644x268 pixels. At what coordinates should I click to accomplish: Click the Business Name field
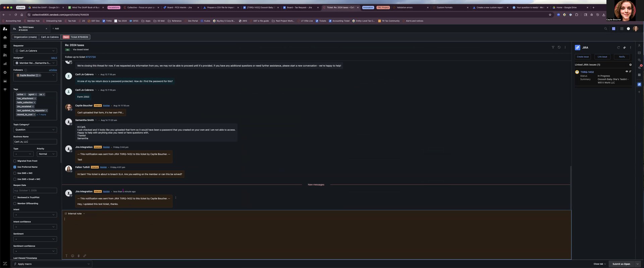pos(35,142)
